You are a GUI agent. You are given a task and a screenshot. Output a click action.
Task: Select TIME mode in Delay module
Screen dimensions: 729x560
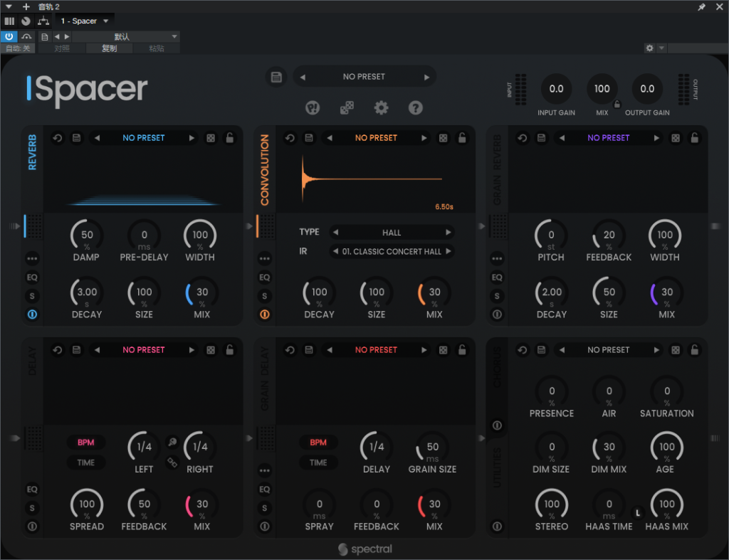86,463
